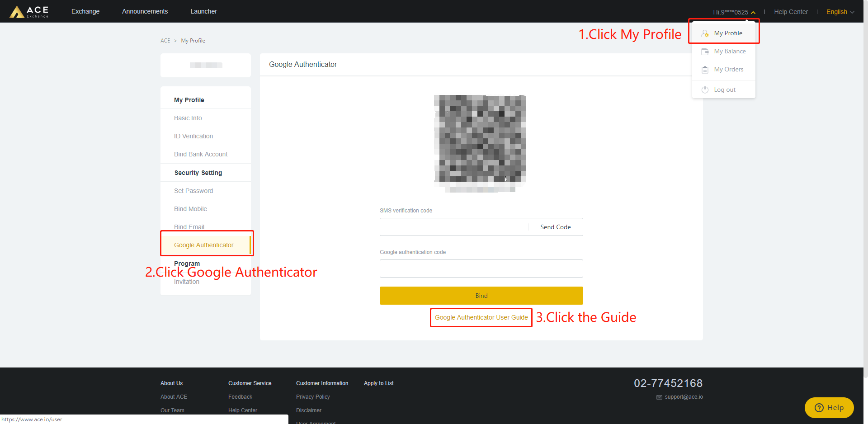
Task: Click the My Profile sidebar heading
Action: click(x=189, y=100)
